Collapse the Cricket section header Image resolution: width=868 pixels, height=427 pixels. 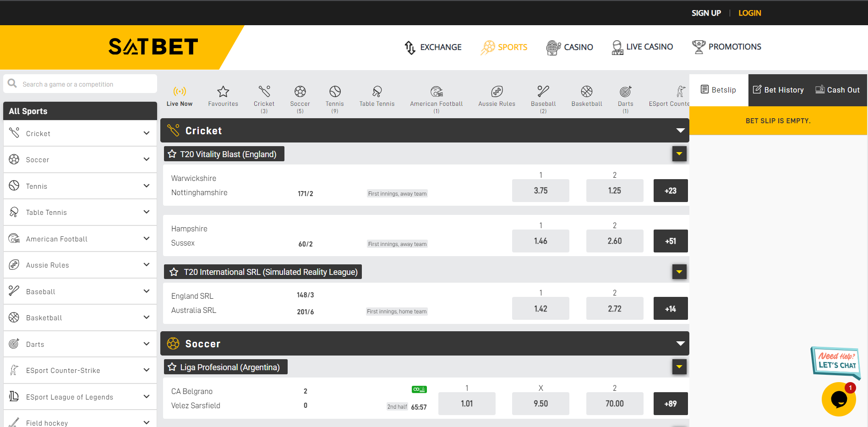[681, 131]
